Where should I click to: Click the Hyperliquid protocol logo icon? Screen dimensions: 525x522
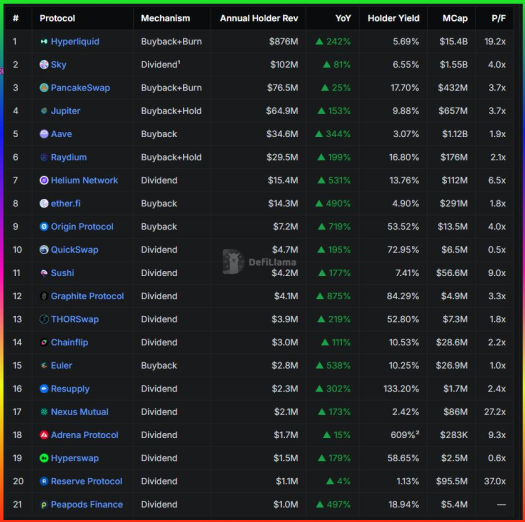point(44,42)
